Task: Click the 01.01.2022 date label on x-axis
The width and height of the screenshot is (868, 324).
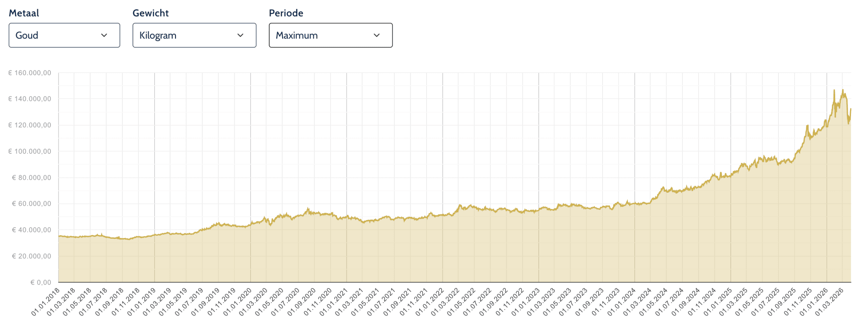Action: 430,302
